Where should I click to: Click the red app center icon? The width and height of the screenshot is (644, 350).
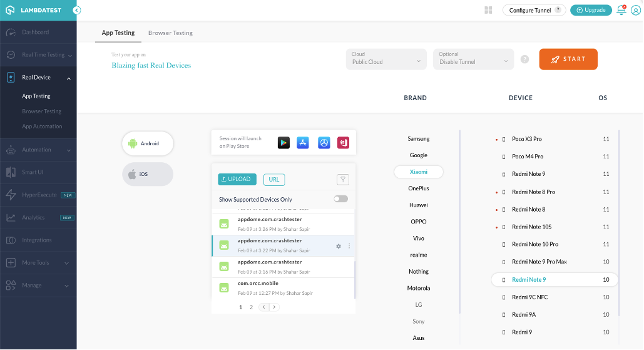point(344,143)
